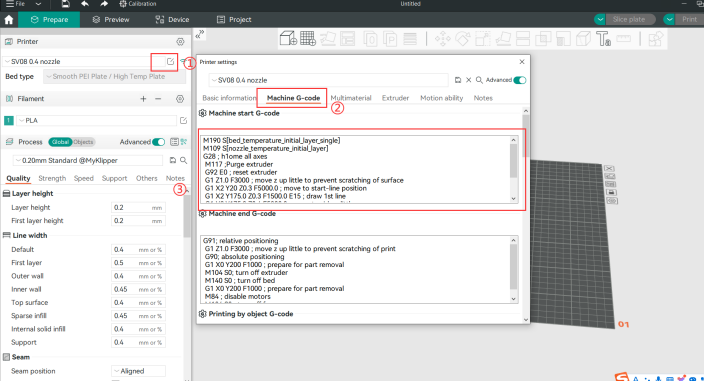Save the process preset icon
The height and width of the screenshot is (381, 704).
point(173,160)
